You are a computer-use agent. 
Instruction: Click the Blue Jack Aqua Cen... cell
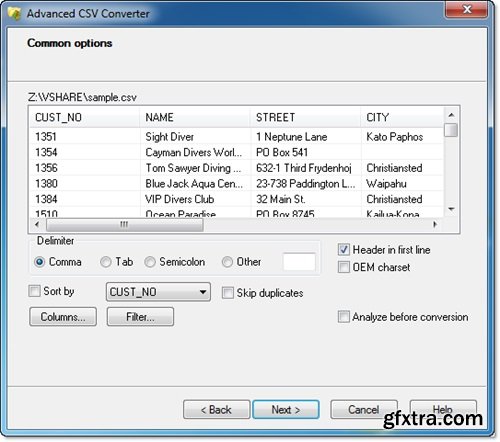click(194, 184)
